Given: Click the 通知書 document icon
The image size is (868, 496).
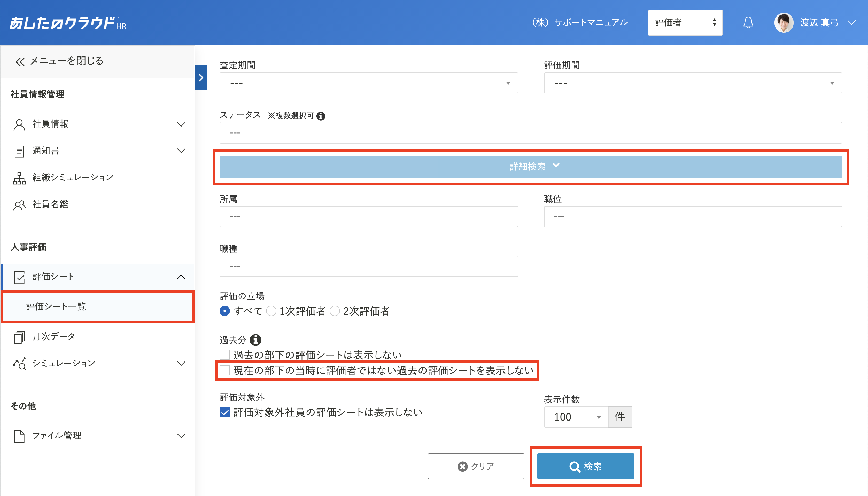Looking at the screenshot, I should point(19,151).
